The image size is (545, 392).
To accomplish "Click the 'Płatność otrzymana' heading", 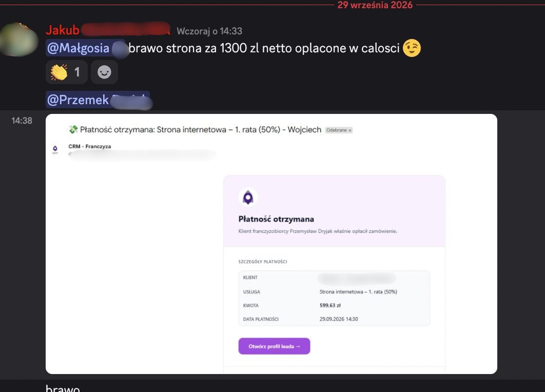I will pyautogui.click(x=276, y=219).
